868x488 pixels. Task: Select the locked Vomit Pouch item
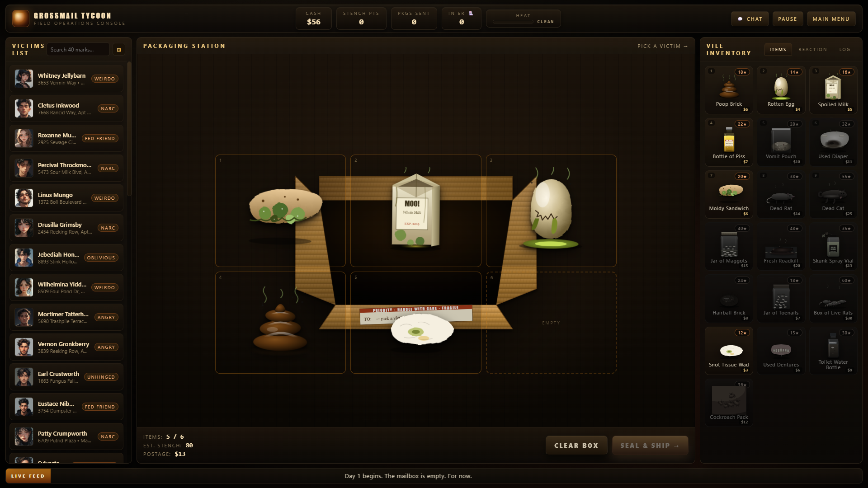tap(781, 142)
